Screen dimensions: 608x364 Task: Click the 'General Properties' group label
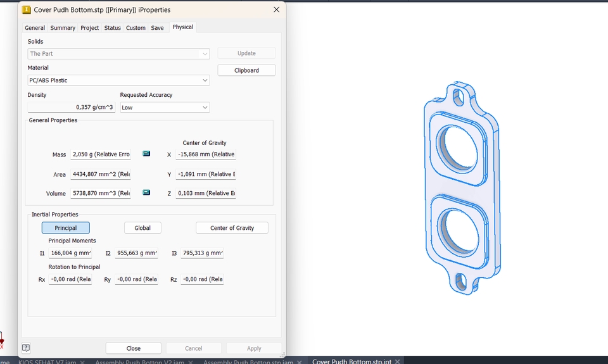53,120
